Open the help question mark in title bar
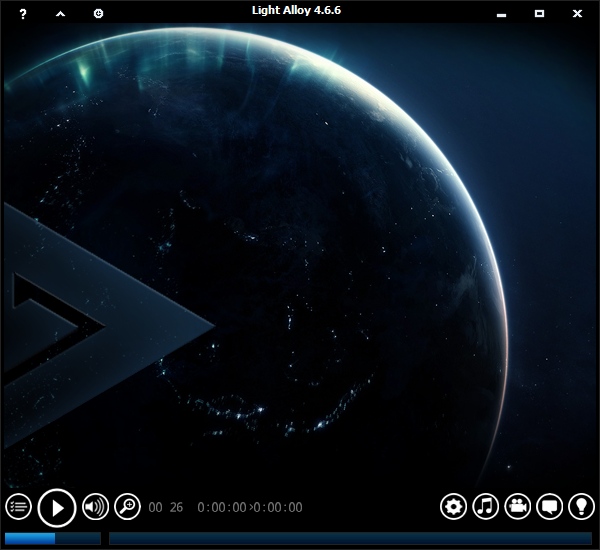This screenshot has height=550, width=600. [23, 14]
